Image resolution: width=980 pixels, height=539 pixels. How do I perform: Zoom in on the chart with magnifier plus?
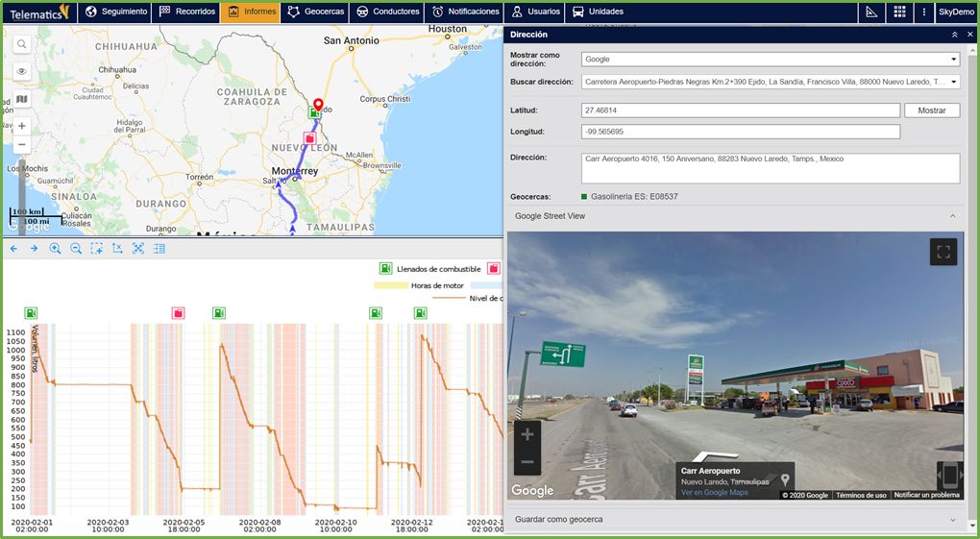[x=55, y=249]
